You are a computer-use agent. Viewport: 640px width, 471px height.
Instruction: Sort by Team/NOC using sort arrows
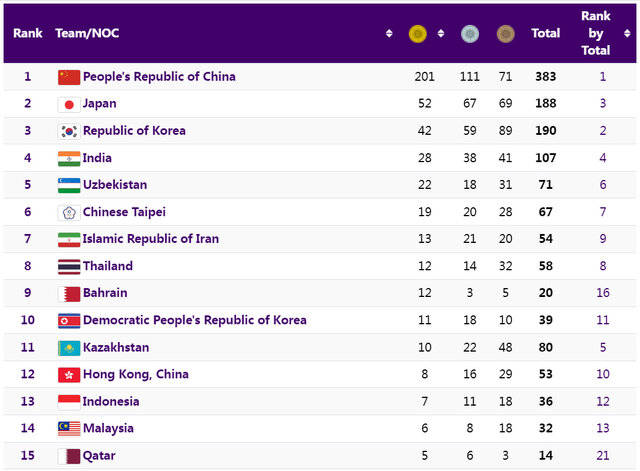coord(389,34)
